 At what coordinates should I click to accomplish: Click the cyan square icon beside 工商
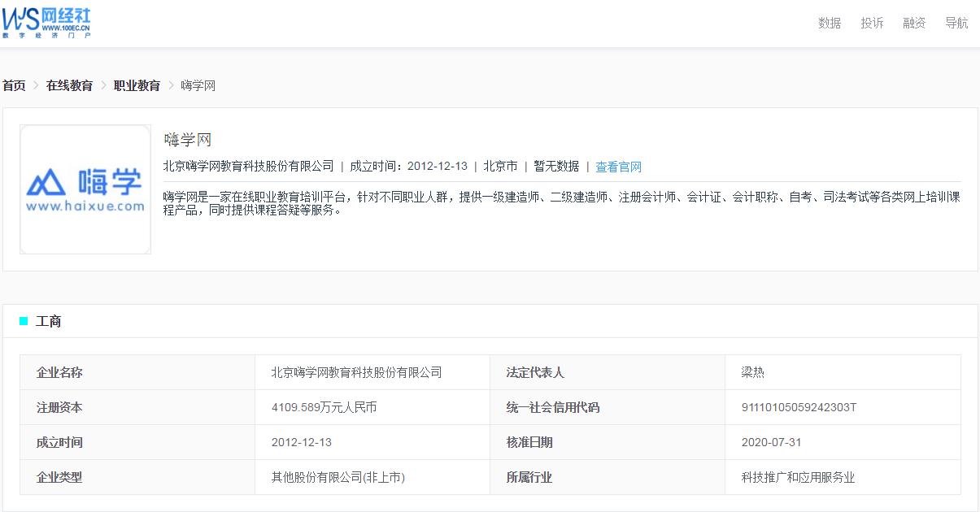(24, 321)
